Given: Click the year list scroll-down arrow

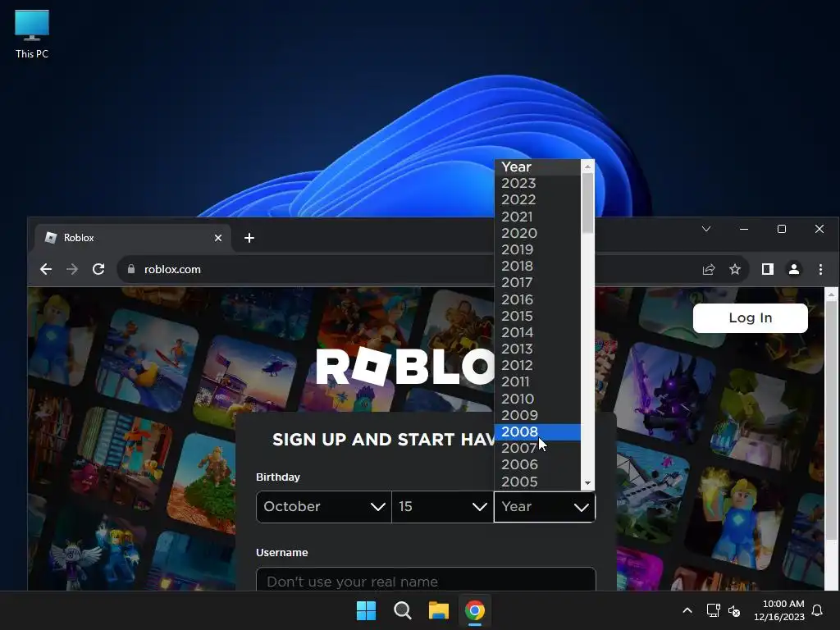Looking at the screenshot, I should click(x=587, y=483).
